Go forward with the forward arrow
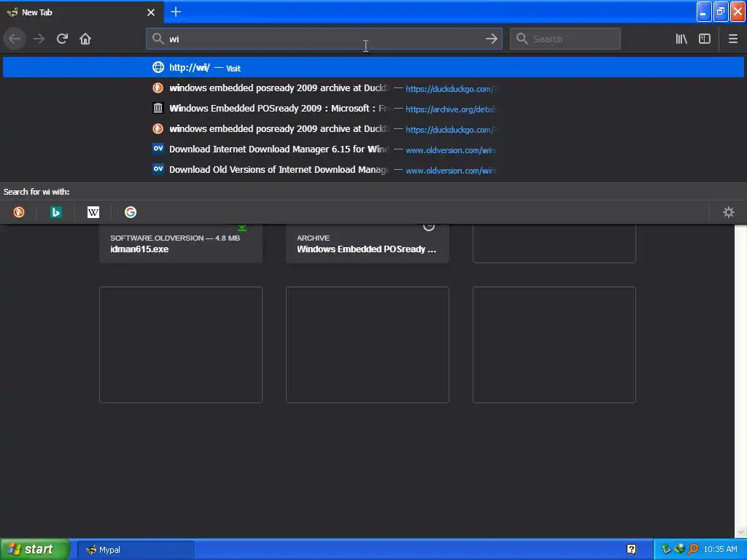This screenshot has width=747, height=560. (x=39, y=39)
